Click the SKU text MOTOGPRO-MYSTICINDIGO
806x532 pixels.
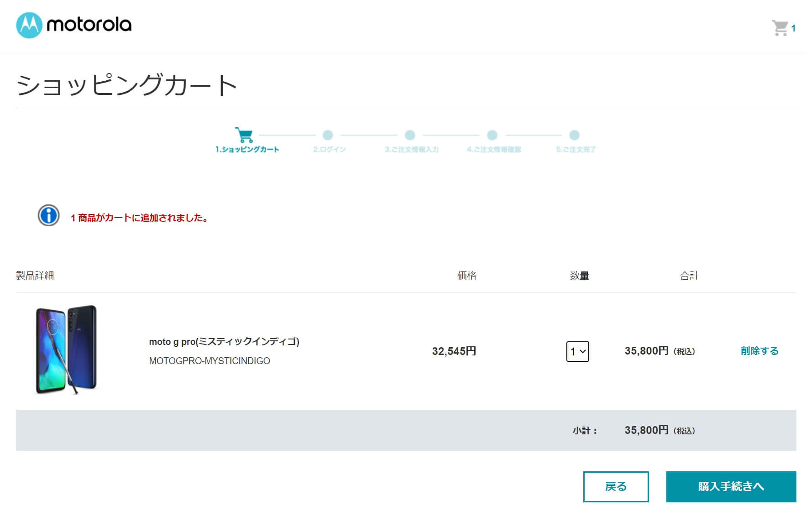coord(209,361)
